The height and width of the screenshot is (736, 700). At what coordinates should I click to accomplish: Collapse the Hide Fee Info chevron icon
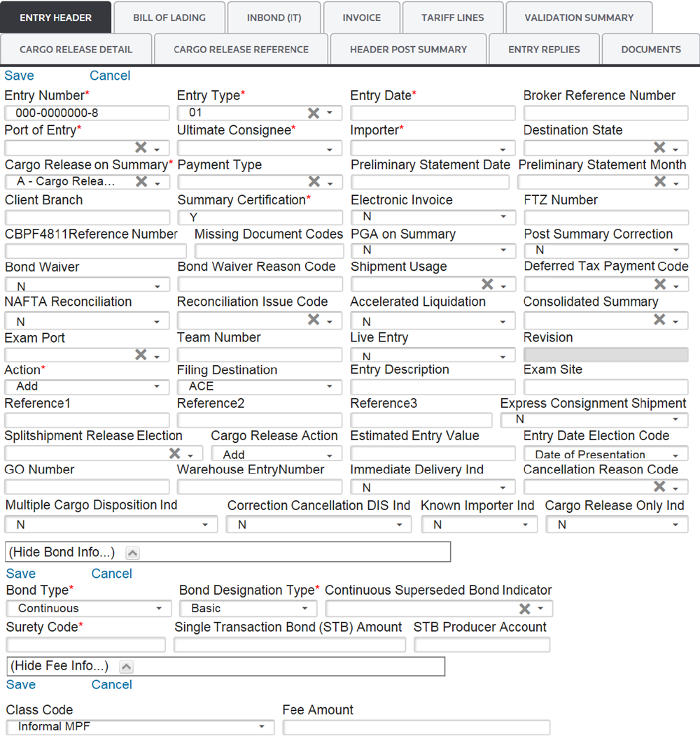tap(127, 666)
